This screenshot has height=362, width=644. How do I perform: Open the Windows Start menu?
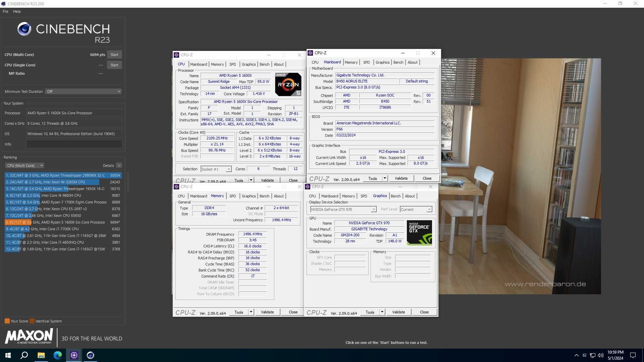pos(8,355)
